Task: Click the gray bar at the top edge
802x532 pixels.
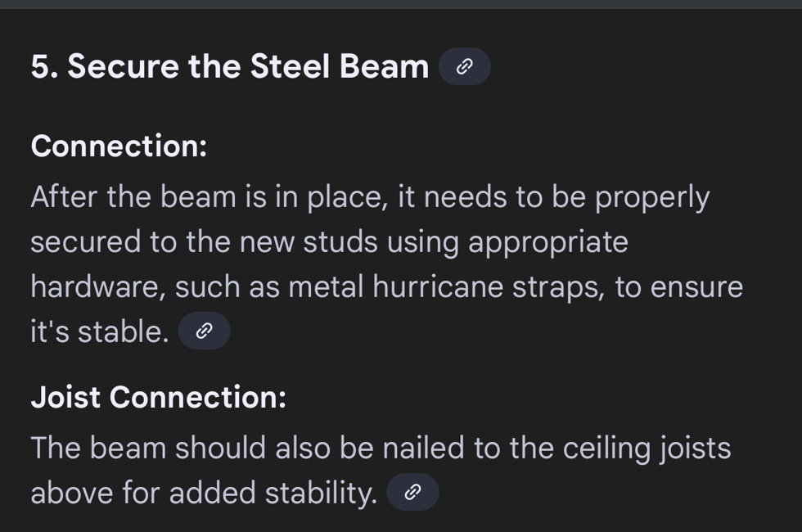Action: pos(401,4)
